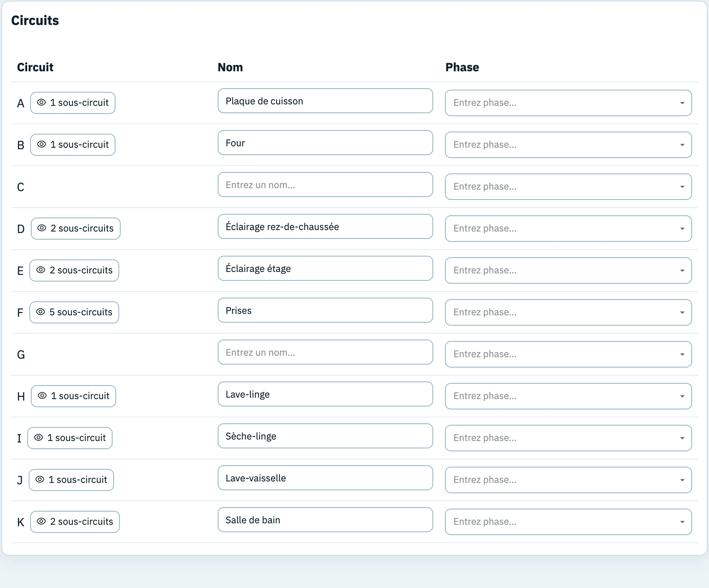This screenshot has width=709, height=588.
Task: Edit the Sèche-linge name field
Action: 325,436
